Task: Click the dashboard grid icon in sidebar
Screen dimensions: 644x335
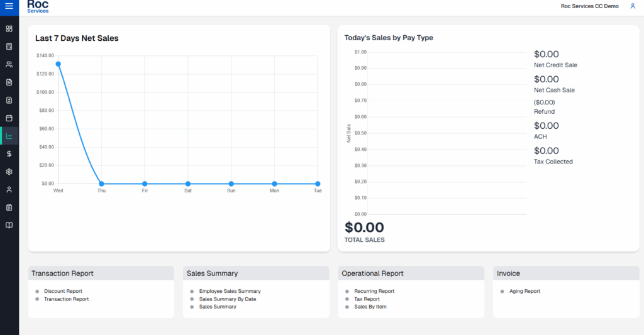Action: coord(9,29)
